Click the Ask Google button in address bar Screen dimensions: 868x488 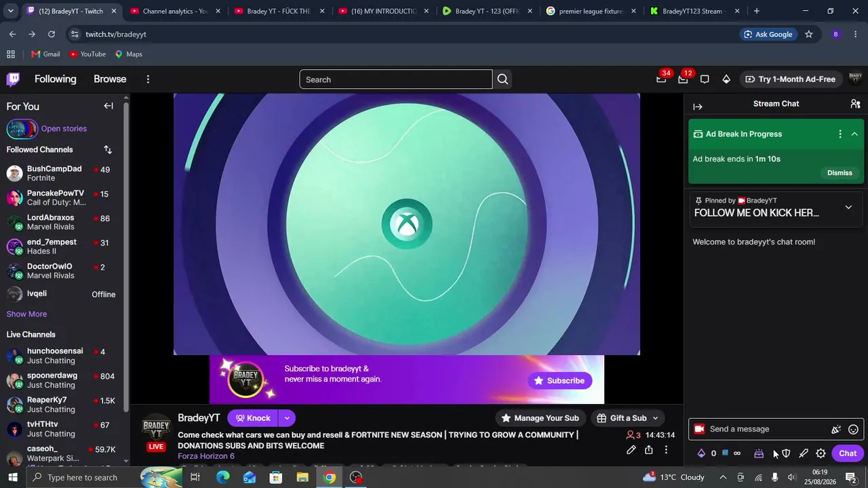point(768,35)
